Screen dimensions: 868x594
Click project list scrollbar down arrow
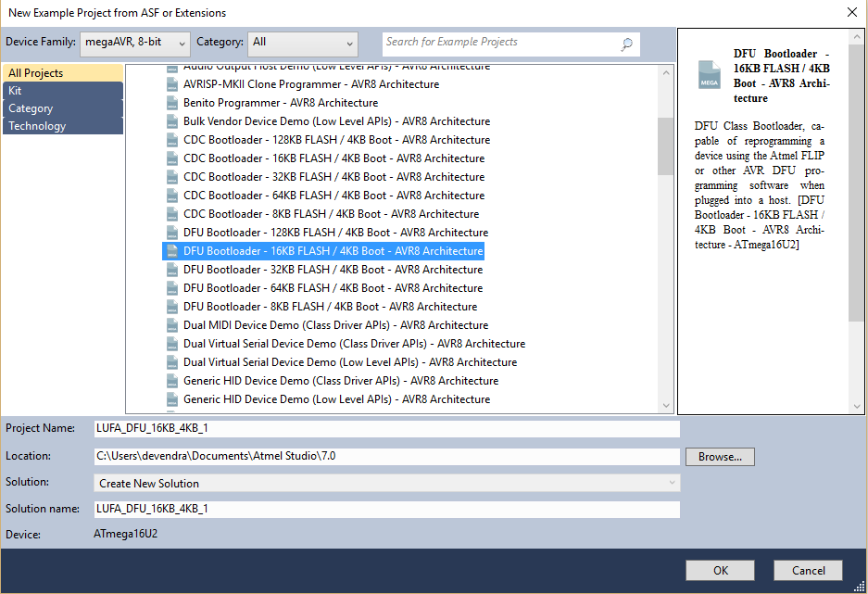click(x=666, y=406)
